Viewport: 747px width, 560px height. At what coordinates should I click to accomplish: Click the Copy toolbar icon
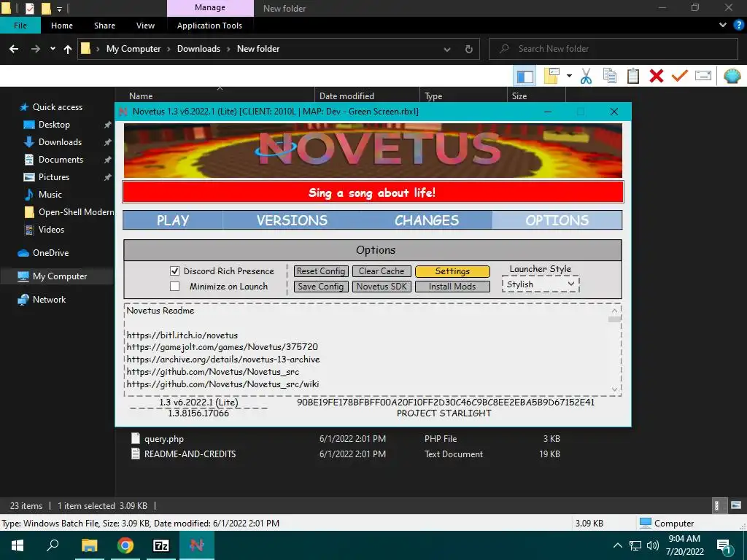pos(609,76)
